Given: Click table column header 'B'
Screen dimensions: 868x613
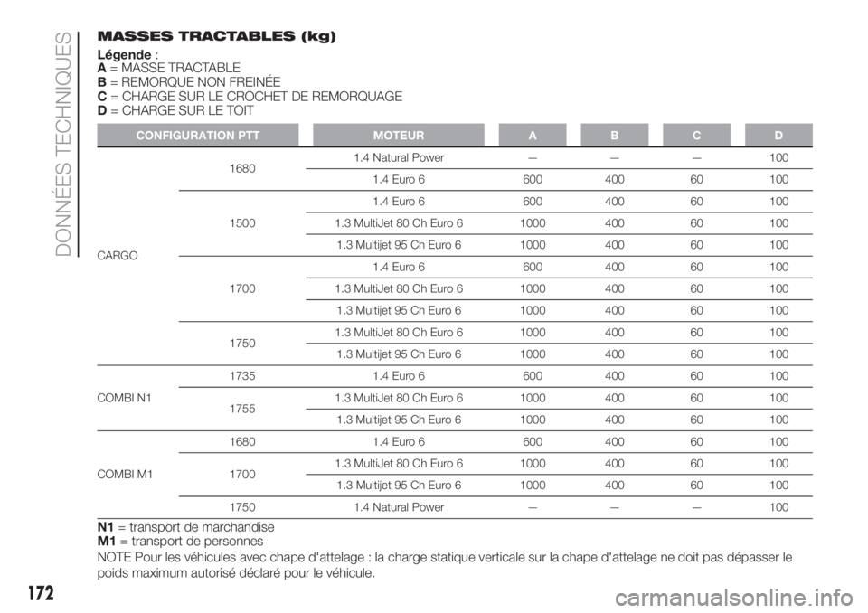Looking at the screenshot, I should (x=615, y=136).
